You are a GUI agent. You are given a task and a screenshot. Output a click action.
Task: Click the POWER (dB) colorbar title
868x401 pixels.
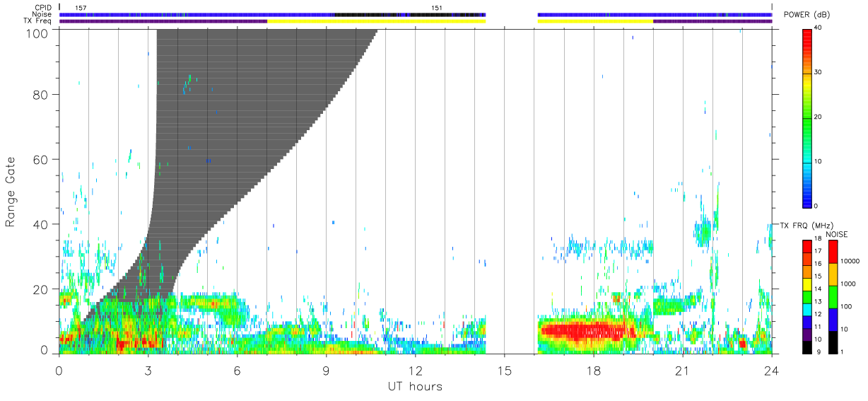click(807, 15)
